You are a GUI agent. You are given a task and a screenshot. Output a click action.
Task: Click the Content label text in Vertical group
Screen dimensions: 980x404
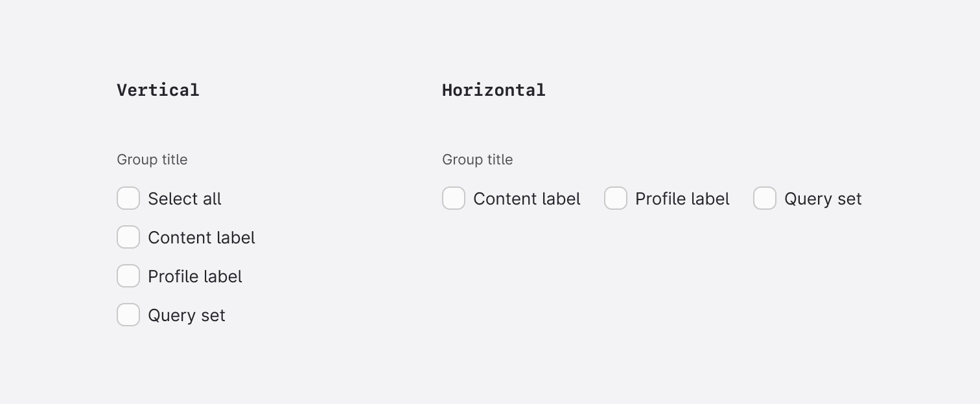202,238
